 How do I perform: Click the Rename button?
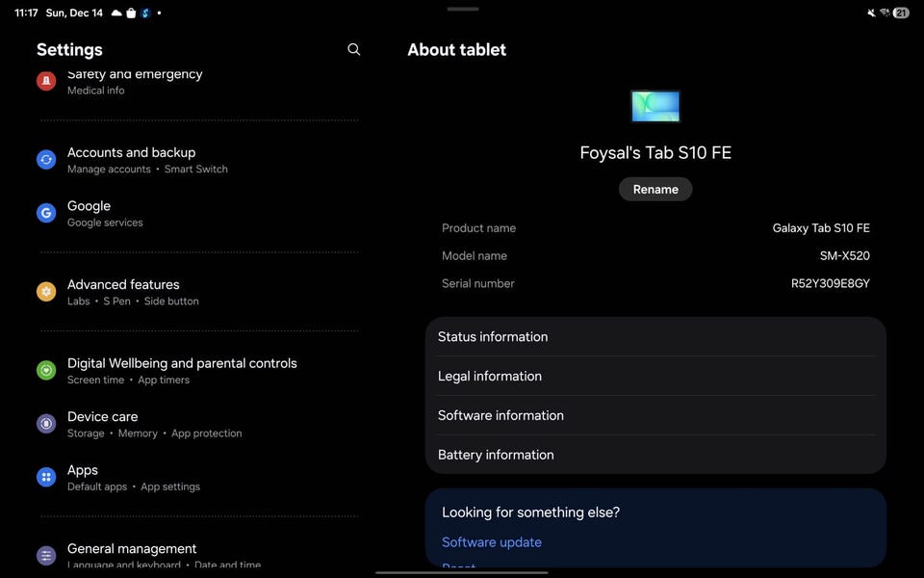(x=655, y=190)
